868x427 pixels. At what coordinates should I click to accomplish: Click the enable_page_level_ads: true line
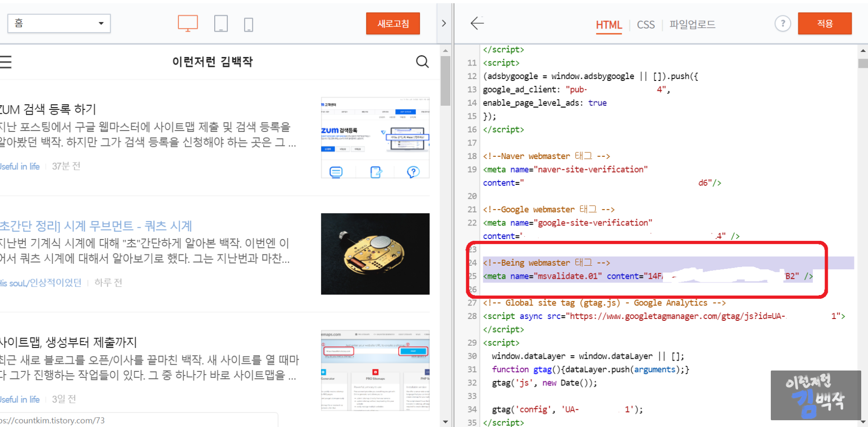click(x=545, y=103)
